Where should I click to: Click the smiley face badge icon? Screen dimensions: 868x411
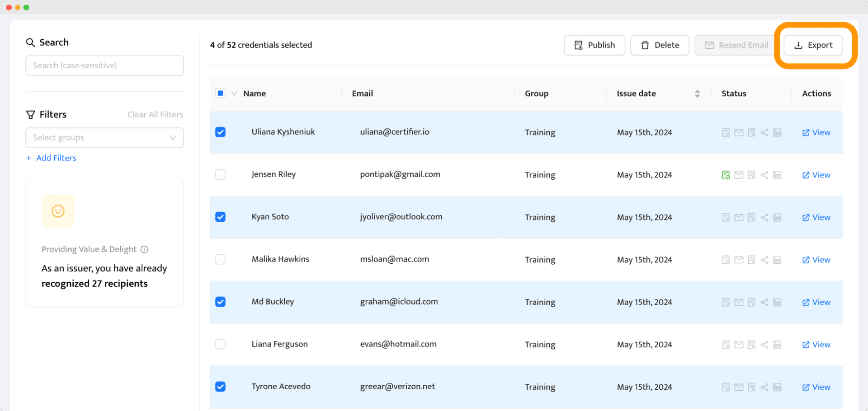tap(58, 211)
